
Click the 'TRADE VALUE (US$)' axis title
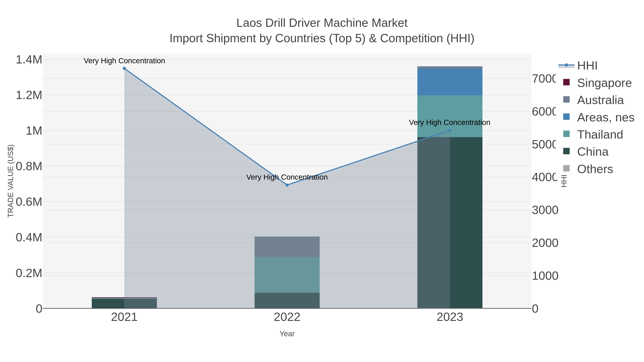click(x=11, y=181)
